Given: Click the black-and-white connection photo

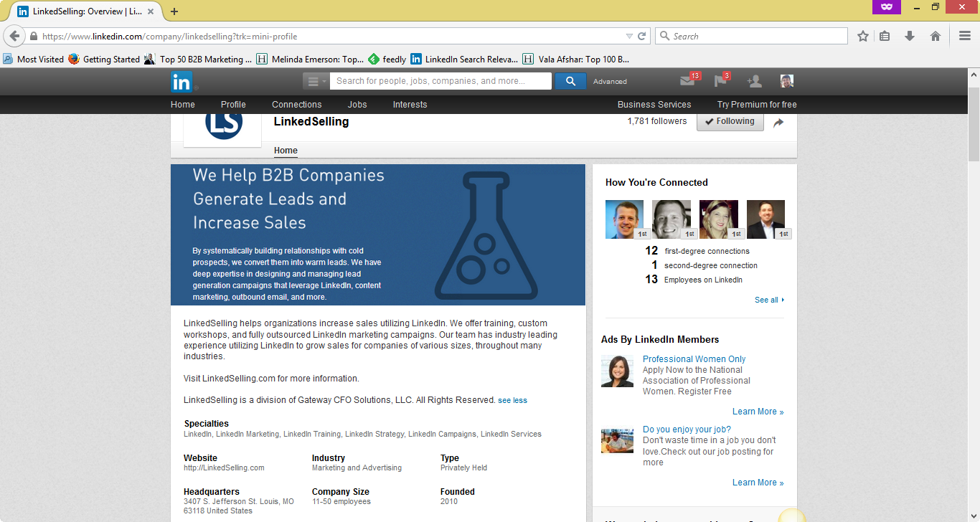Looking at the screenshot, I should [x=672, y=219].
